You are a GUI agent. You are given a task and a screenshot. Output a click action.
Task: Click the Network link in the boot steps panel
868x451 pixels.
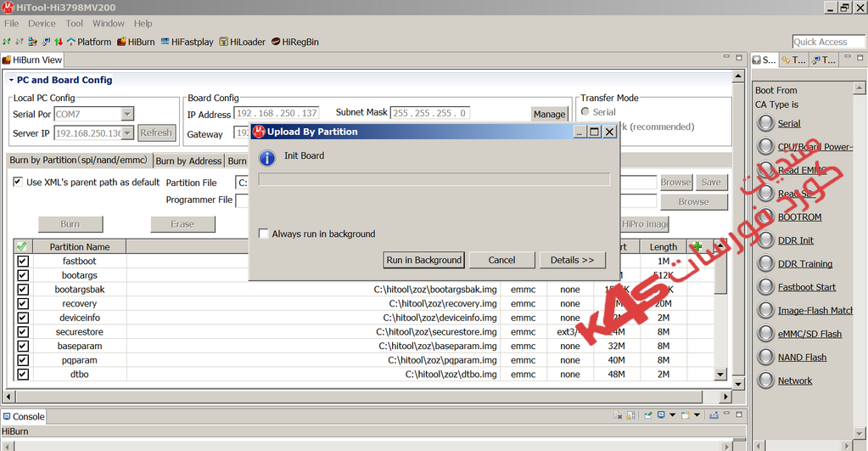tap(795, 381)
